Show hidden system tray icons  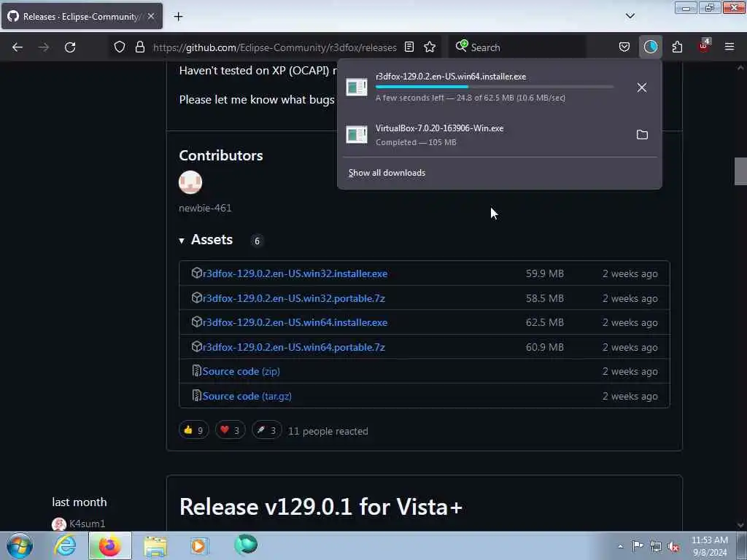tap(620, 546)
